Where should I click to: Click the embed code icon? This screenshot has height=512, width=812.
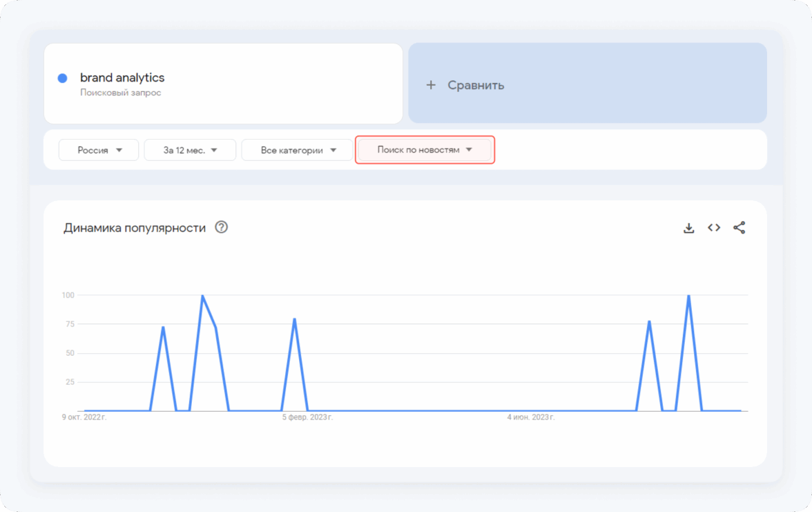[x=714, y=228]
